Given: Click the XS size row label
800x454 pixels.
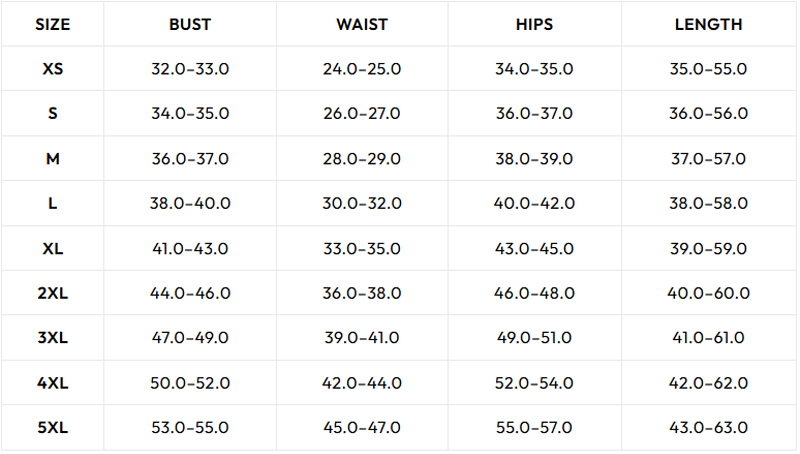Looking at the screenshot, I should point(53,69).
